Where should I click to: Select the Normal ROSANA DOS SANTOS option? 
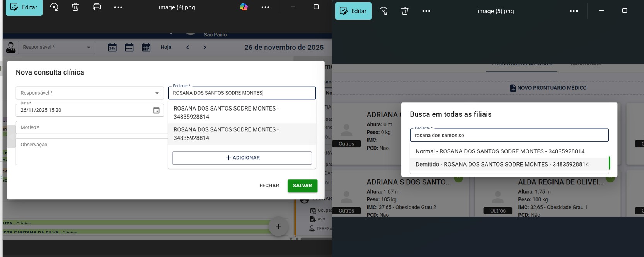(500, 151)
